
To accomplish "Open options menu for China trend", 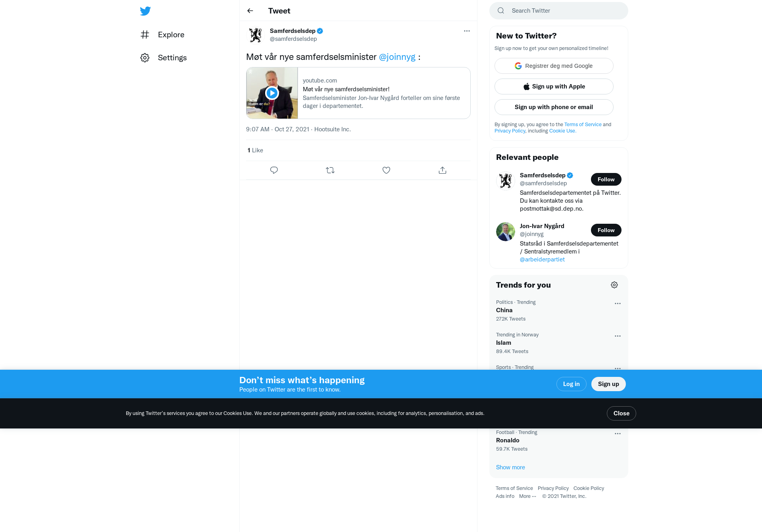I will point(618,303).
